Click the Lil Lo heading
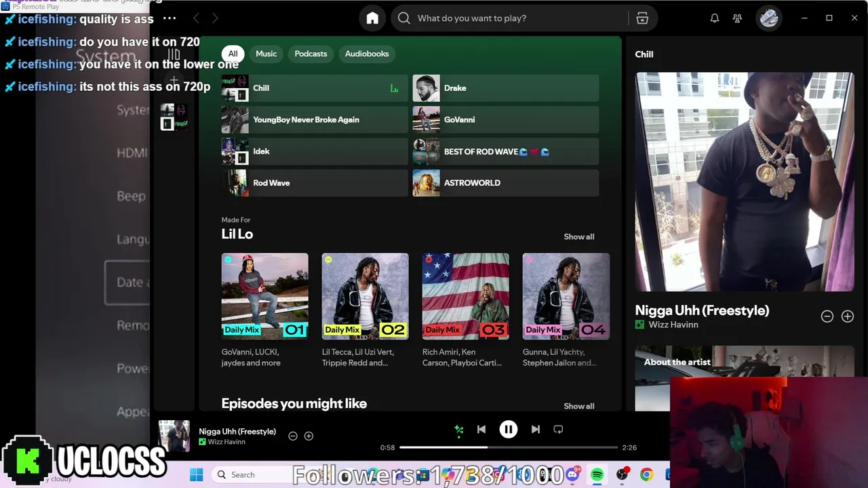The width and height of the screenshot is (868, 488). (237, 234)
